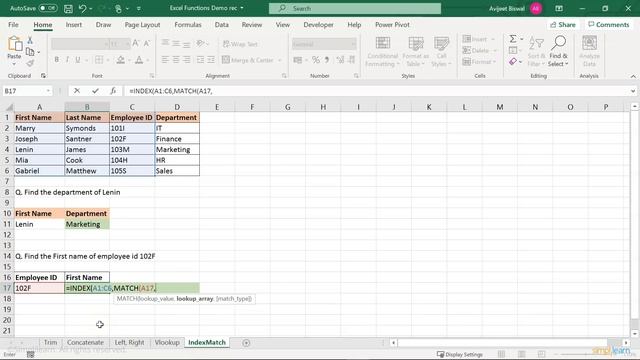Screen dimensions: 640x360
Task: Click Merge & Center button
Action: click(x=248, y=60)
